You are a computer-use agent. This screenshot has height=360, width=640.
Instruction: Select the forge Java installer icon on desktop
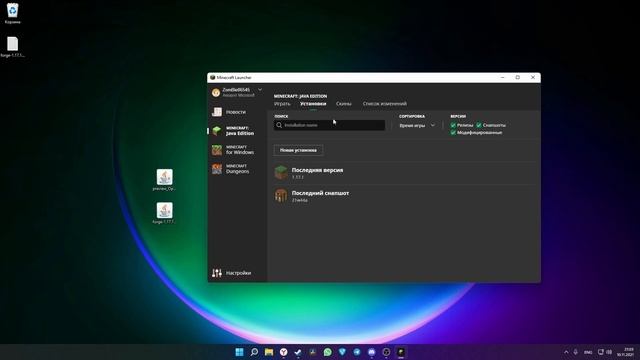(x=164, y=213)
